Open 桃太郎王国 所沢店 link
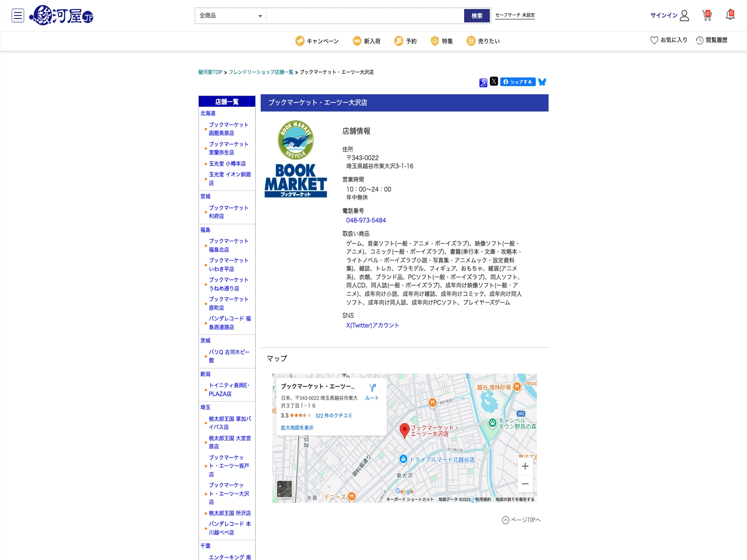 click(x=230, y=513)
